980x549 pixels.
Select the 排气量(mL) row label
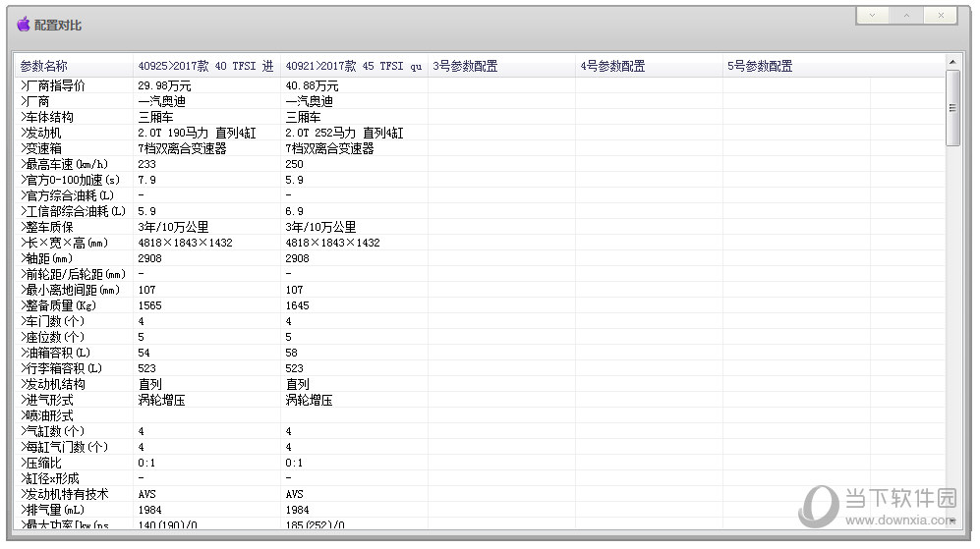(x=52, y=510)
